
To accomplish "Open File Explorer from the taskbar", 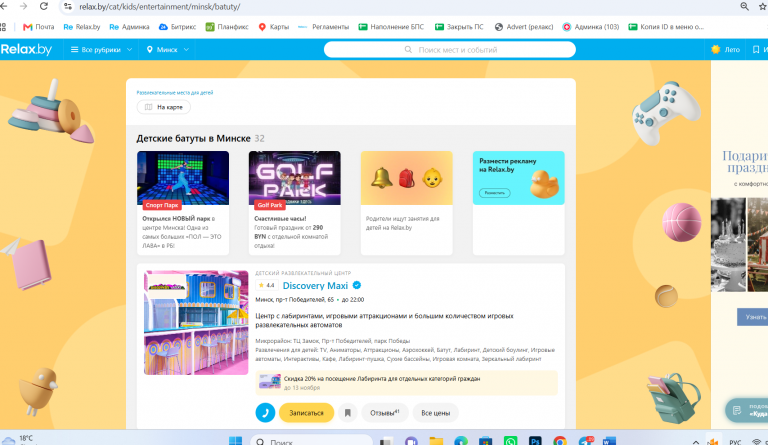I will click(x=436, y=441).
